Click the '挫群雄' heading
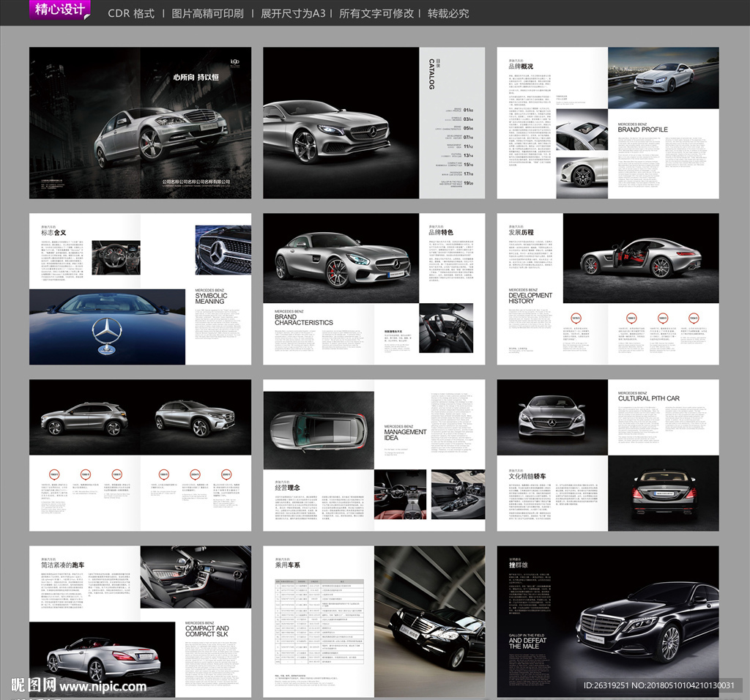Image resolution: width=750 pixels, height=700 pixels. pyautogui.click(x=518, y=565)
